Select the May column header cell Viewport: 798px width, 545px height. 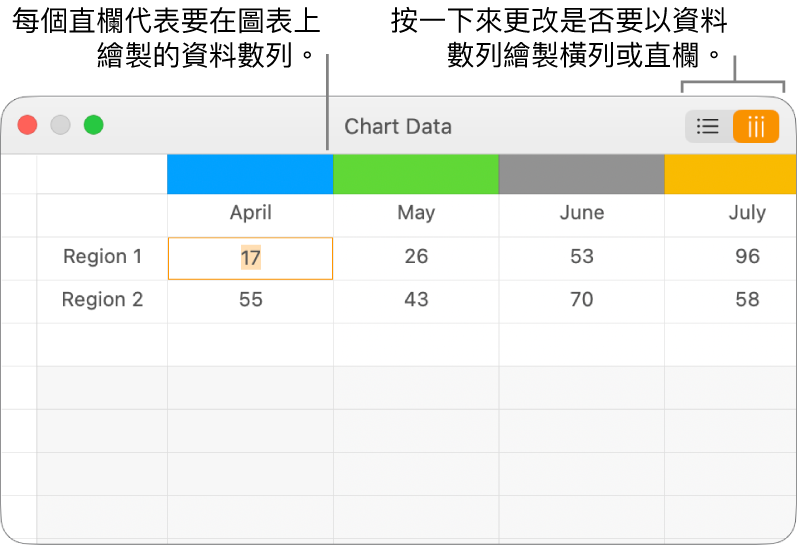coord(416,213)
